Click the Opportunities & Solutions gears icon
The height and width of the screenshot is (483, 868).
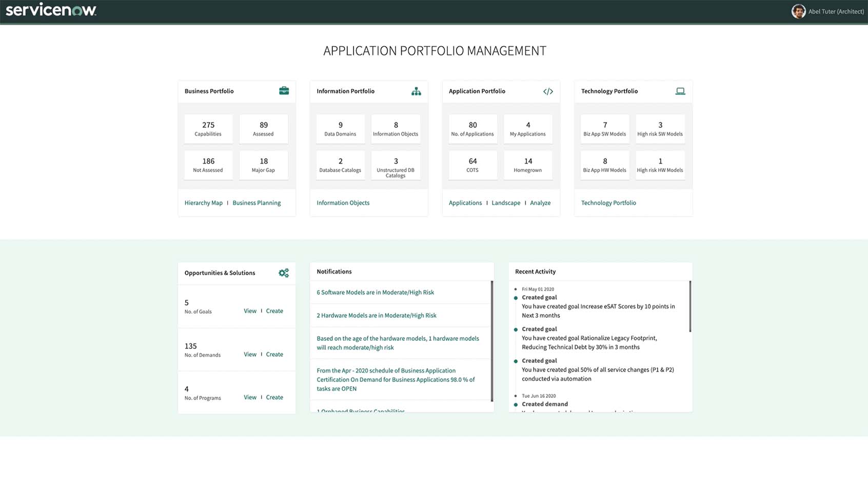pos(284,273)
